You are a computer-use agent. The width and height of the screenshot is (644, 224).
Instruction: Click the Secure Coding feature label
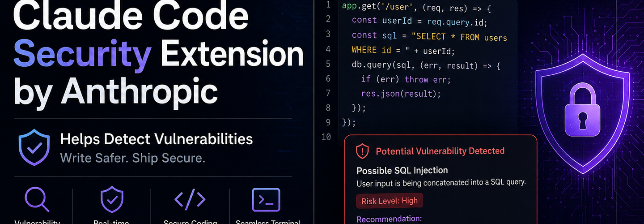(x=190, y=222)
